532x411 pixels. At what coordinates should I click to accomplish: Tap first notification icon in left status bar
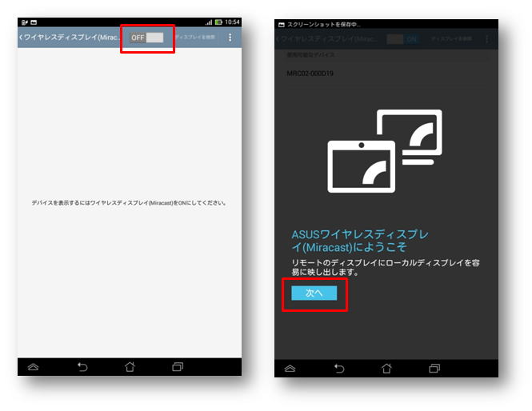pyautogui.click(x=25, y=22)
